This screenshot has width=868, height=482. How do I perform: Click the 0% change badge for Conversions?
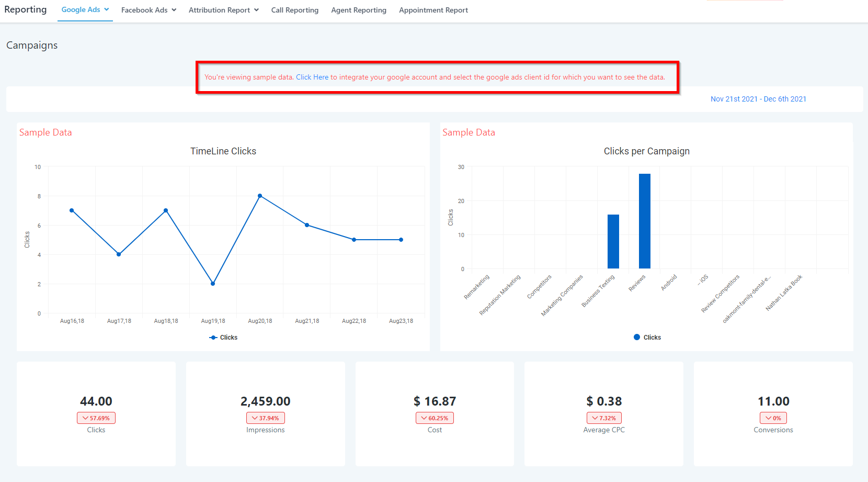click(773, 418)
